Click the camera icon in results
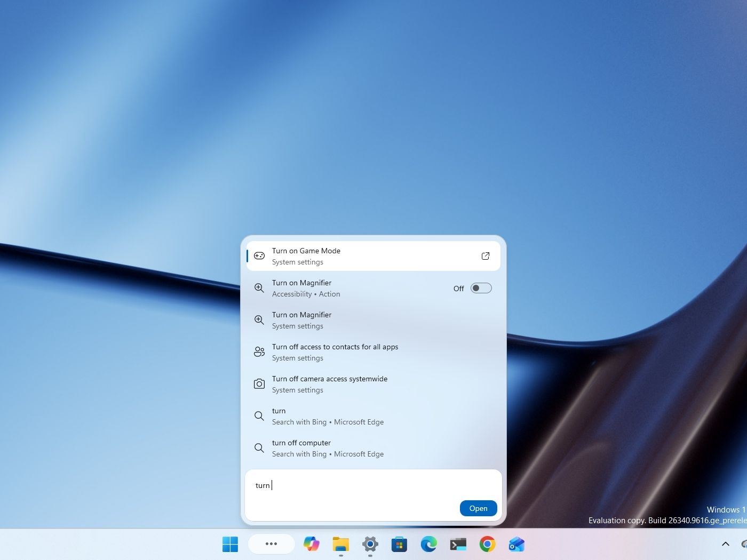The height and width of the screenshot is (560, 747). (259, 384)
